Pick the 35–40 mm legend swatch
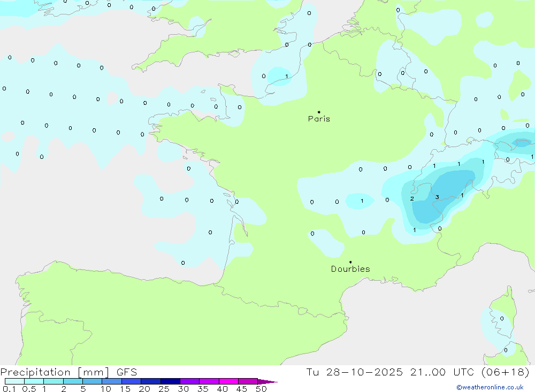535x392 pixels. 209,381
